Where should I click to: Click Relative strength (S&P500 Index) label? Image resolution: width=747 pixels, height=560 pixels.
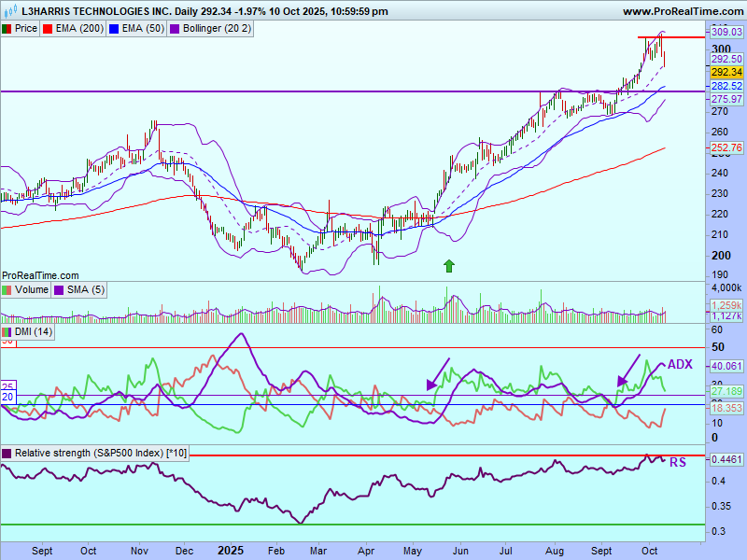pyautogui.click(x=100, y=454)
